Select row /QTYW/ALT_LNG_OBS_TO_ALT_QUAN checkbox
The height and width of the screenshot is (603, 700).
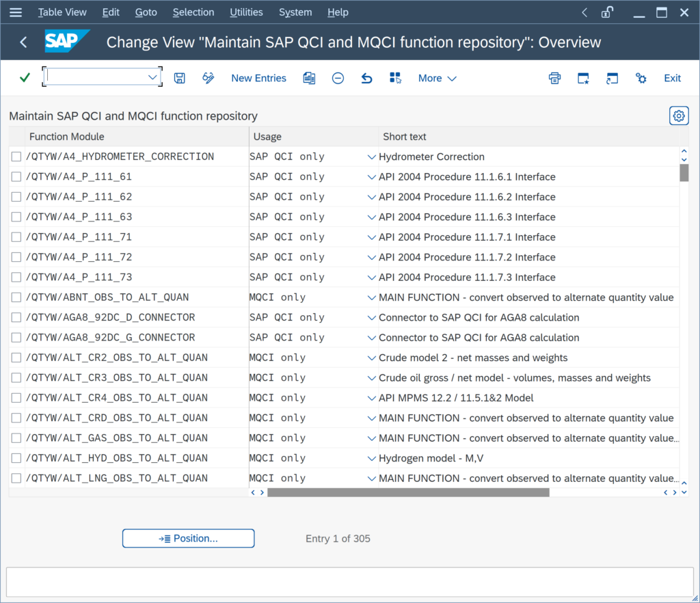point(16,478)
